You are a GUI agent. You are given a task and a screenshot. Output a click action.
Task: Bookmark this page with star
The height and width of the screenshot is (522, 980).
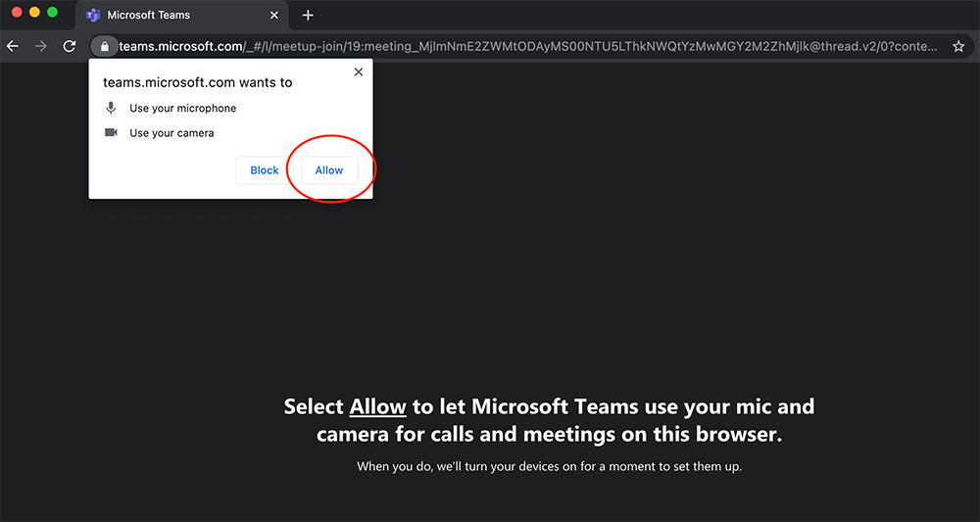(958, 46)
